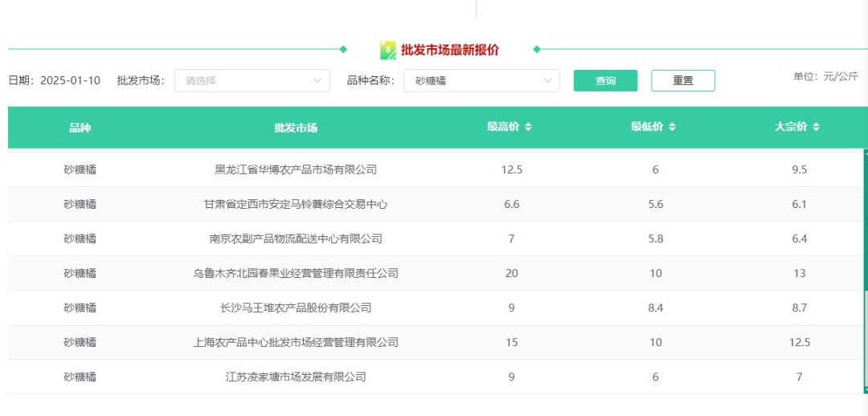Click the green icon beside 批发市场最新报价 title
868x416 pixels.
[388, 51]
